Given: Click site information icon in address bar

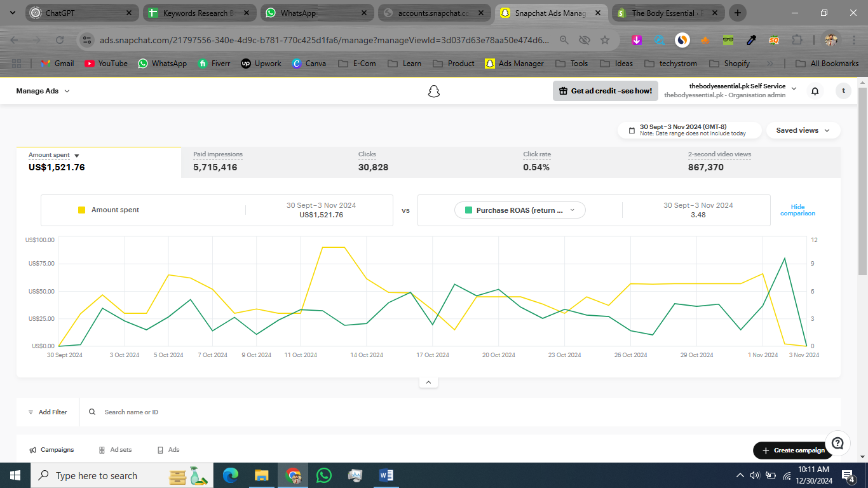Looking at the screenshot, I should pos(88,40).
